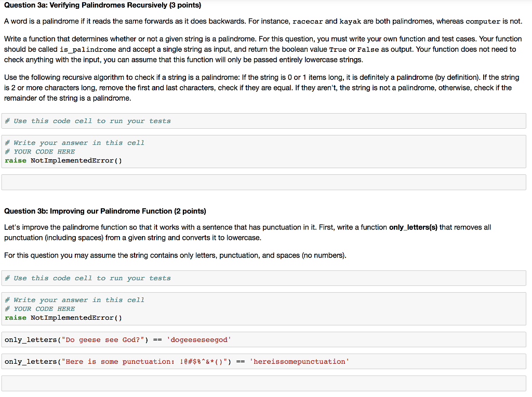
Task: Click the Question 3a heading
Action: (102, 5)
